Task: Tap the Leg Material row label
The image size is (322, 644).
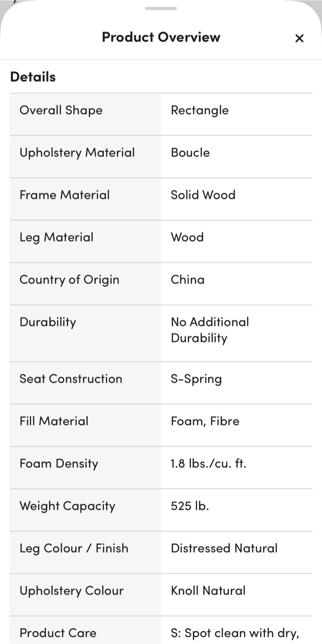Action: click(x=56, y=237)
